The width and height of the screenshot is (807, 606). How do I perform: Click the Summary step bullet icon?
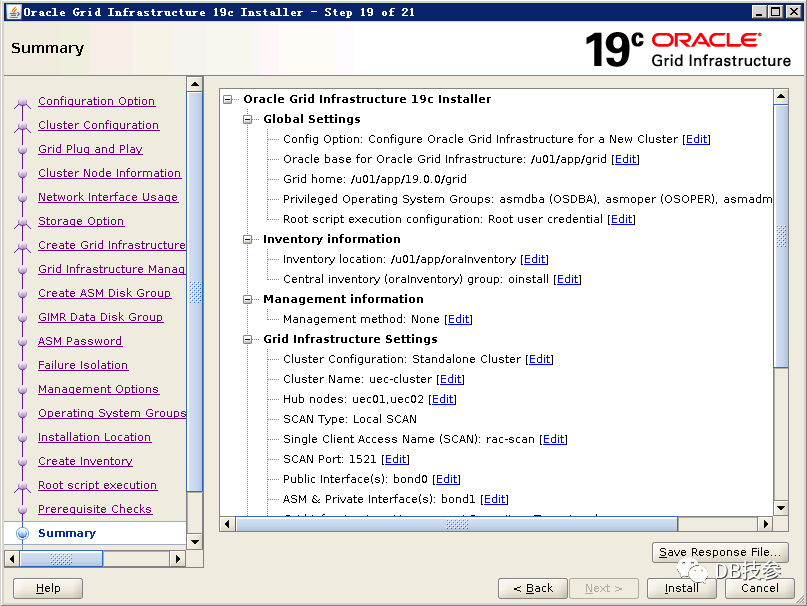[22, 534]
